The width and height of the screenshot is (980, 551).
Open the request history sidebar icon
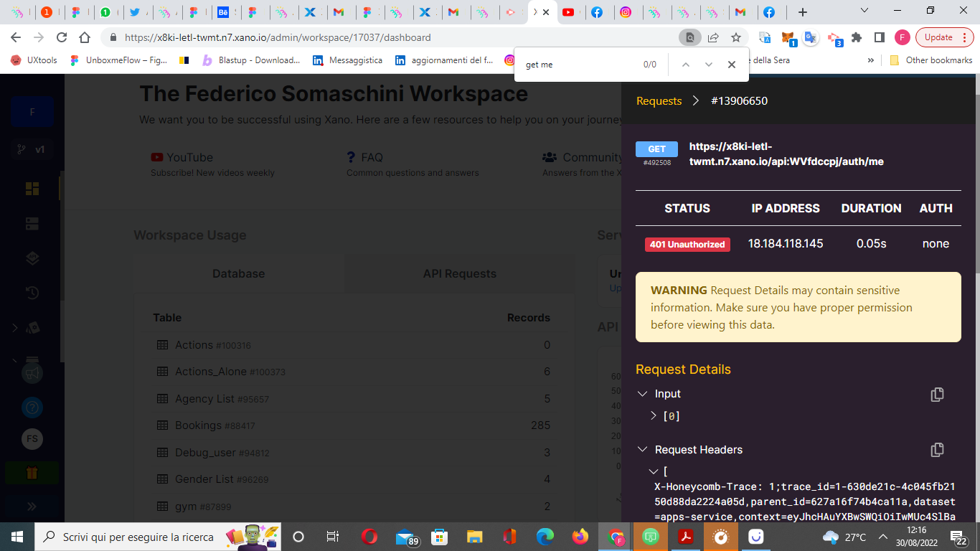pos(32,293)
